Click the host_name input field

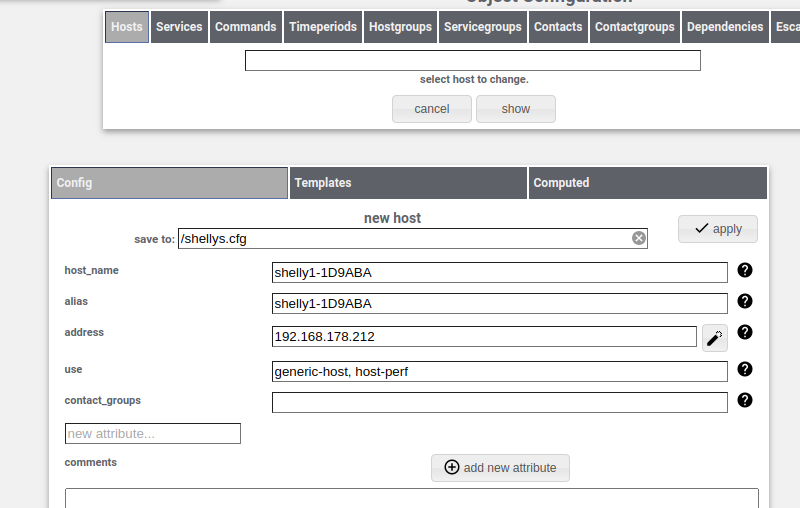tap(499, 272)
